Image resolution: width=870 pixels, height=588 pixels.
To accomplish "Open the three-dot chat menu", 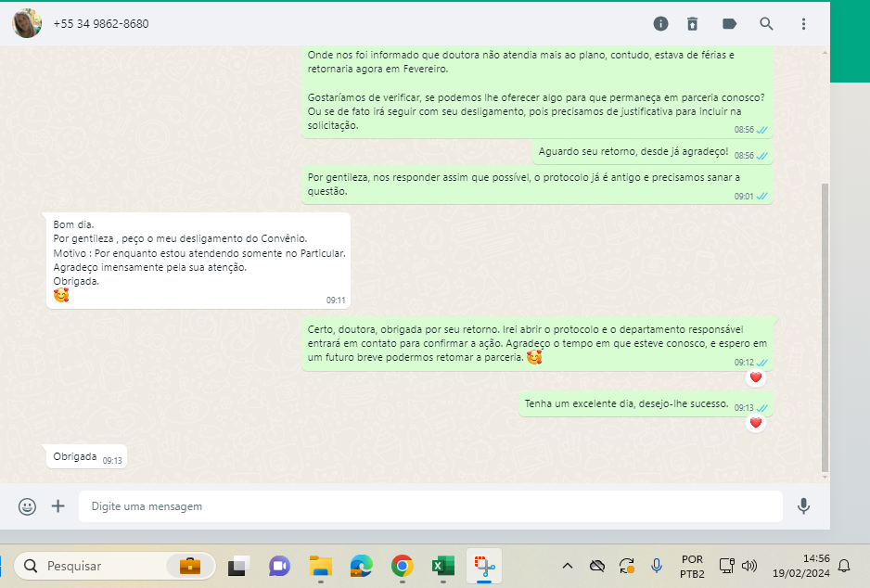I will tap(803, 24).
